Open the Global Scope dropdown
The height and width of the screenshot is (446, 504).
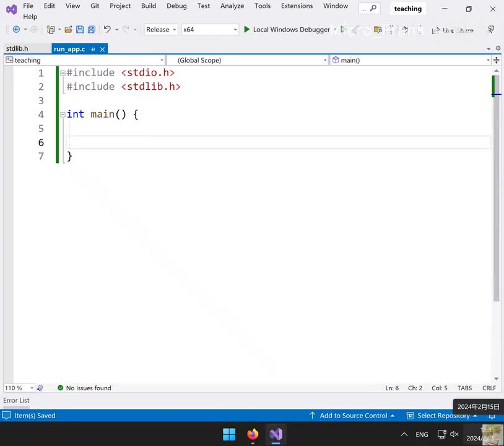click(248, 60)
